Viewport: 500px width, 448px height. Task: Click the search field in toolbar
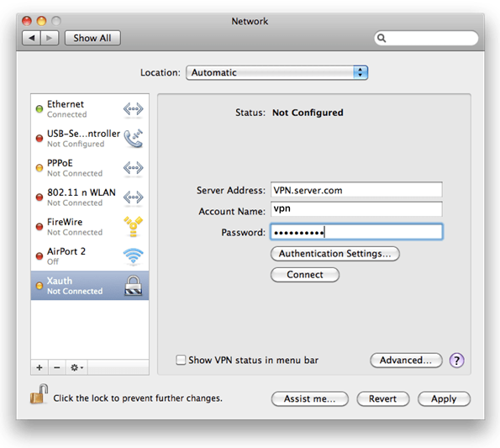tap(426, 39)
